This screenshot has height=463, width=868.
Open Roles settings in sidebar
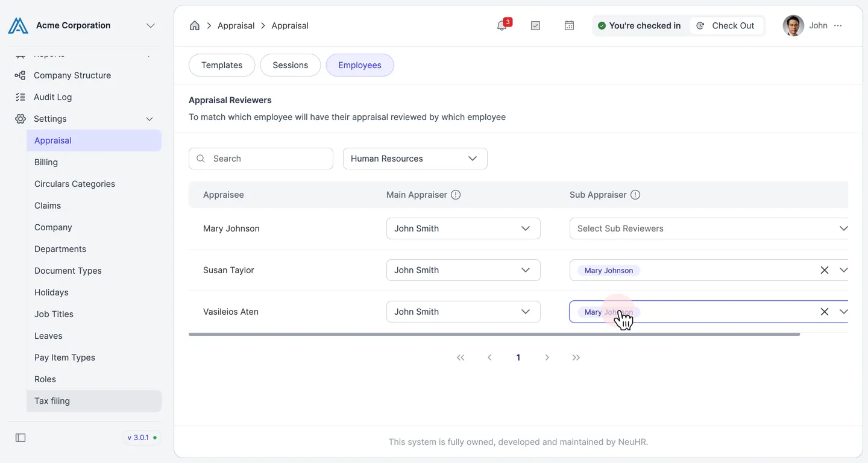94,379
